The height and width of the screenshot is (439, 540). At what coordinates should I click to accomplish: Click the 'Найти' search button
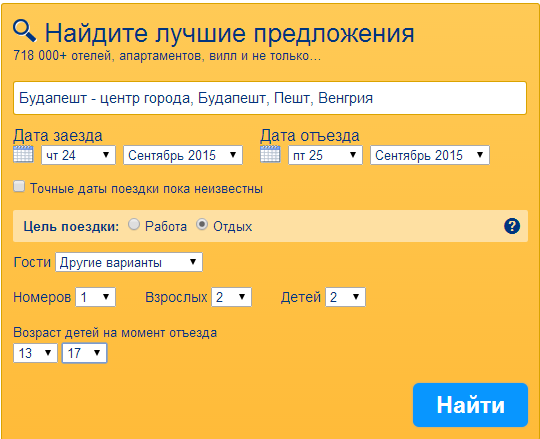point(470,405)
